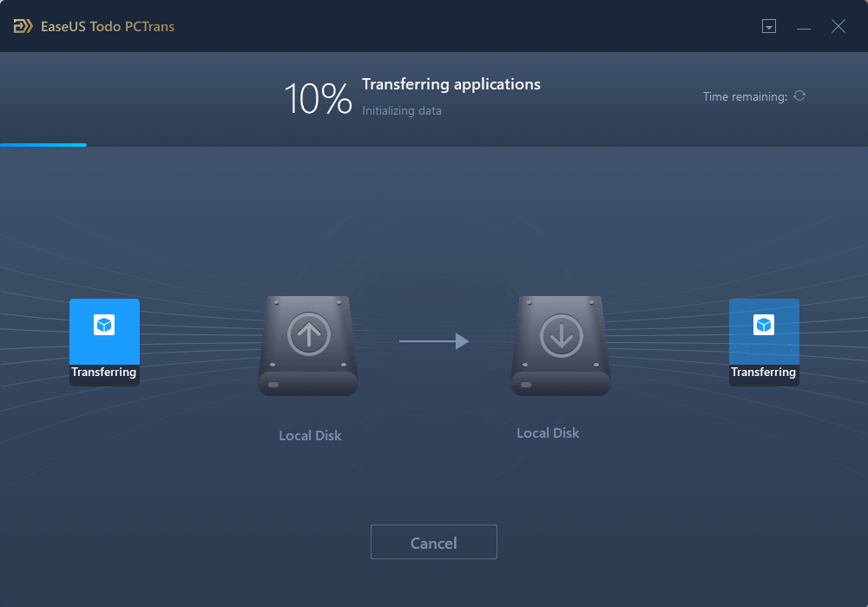Click the boxed arrow control in the title bar
Image resolution: width=868 pixels, height=607 pixels.
point(769,26)
